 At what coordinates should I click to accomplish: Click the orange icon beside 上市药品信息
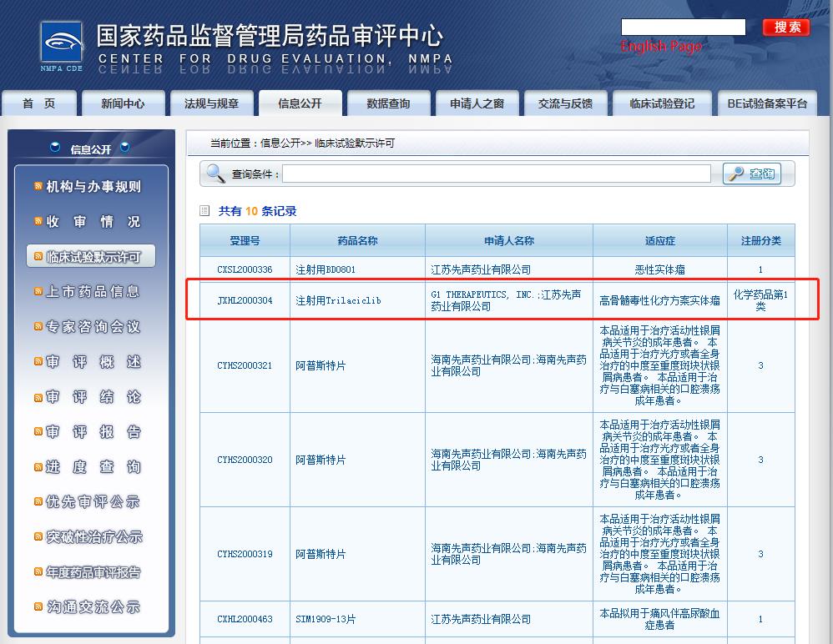tap(38, 291)
